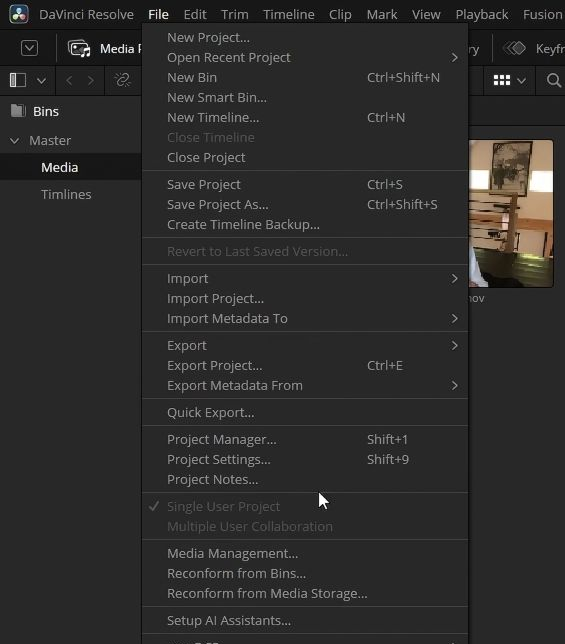The width and height of the screenshot is (565, 644).
Task: Select Multiple User Collaboration option
Action: tap(305, 527)
